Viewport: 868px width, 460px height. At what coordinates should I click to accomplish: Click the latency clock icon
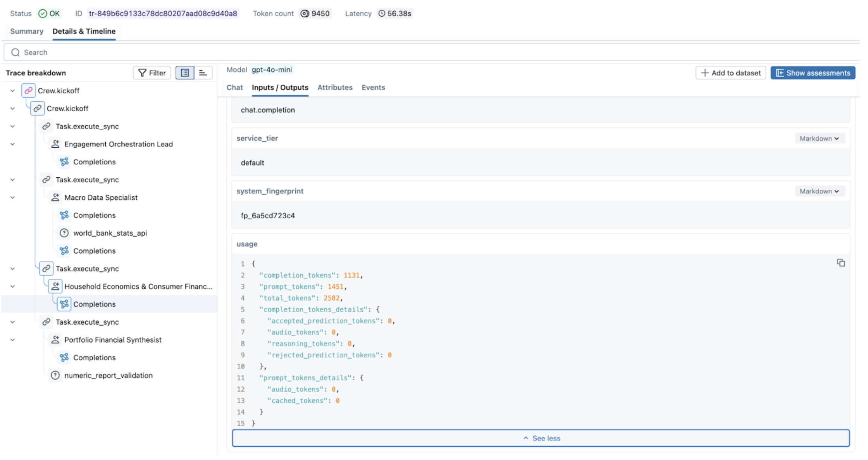tap(382, 14)
